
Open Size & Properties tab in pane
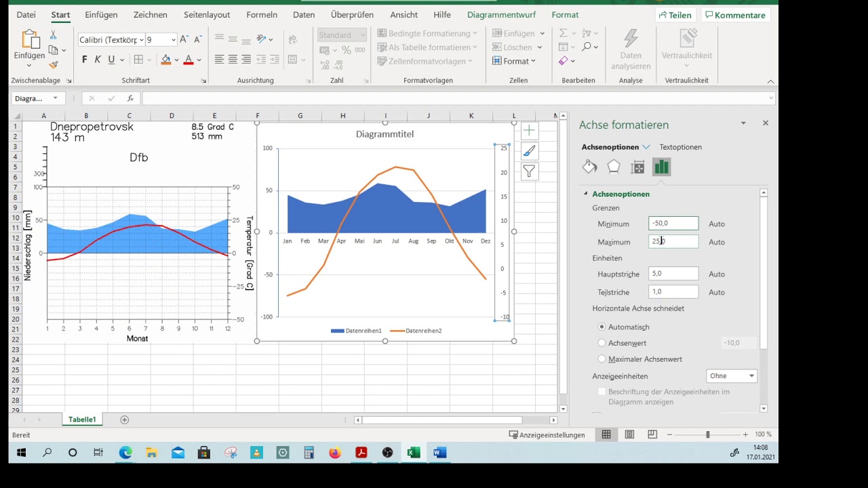coord(637,167)
